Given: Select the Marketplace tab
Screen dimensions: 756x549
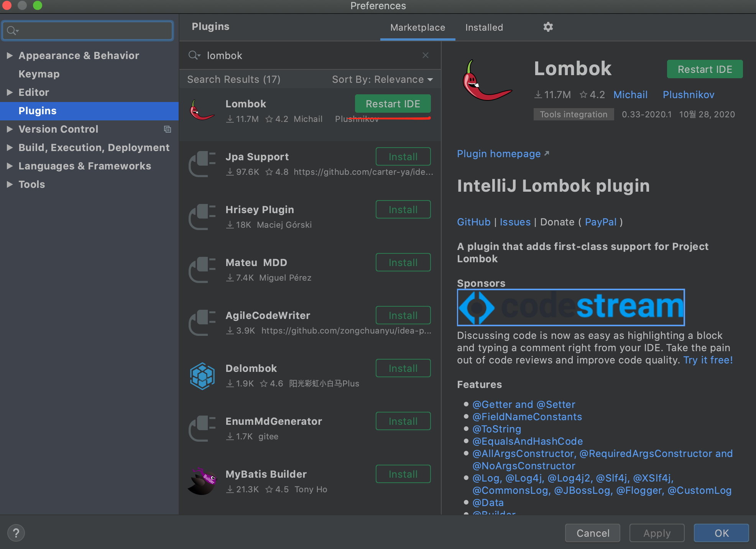Looking at the screenshot, I should [x=417, y=28].
